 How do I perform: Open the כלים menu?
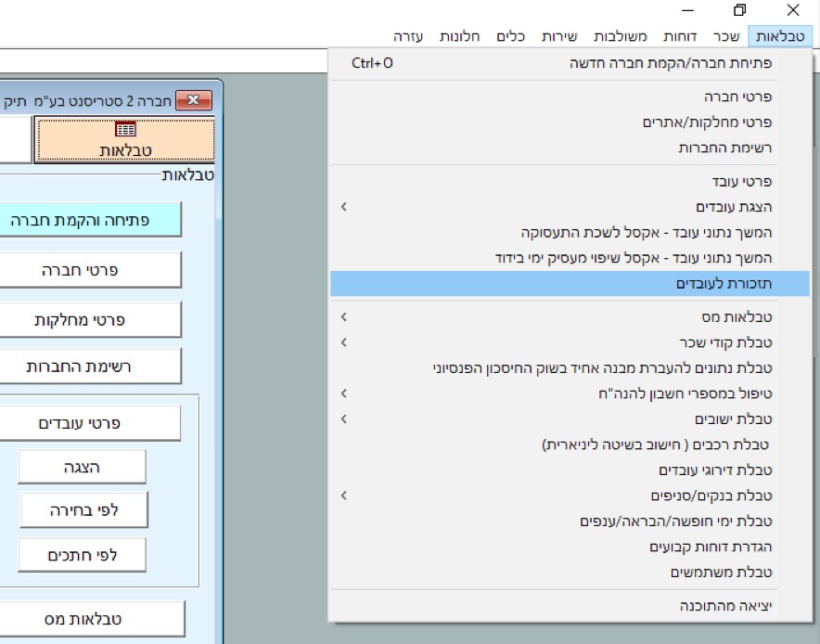tap(510, 36)
